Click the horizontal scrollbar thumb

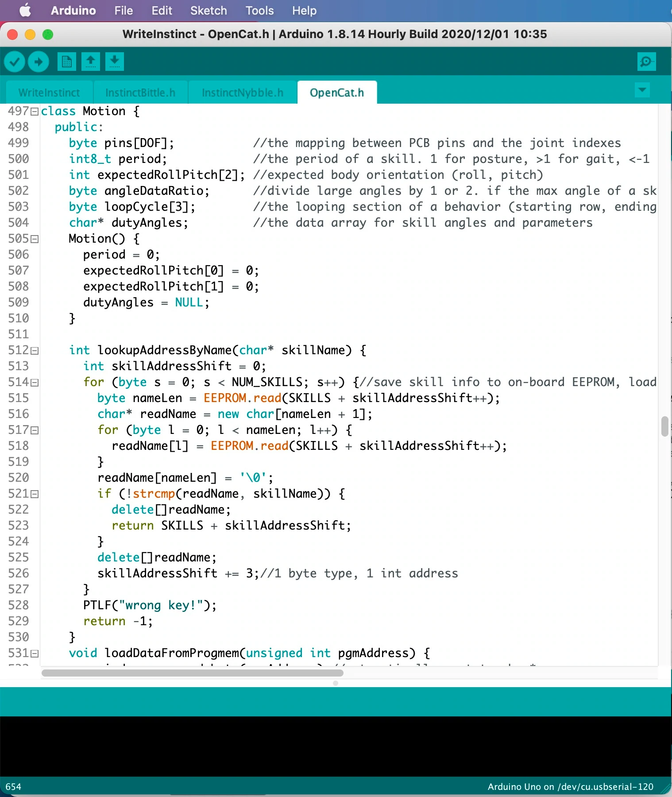coord(193,673)
